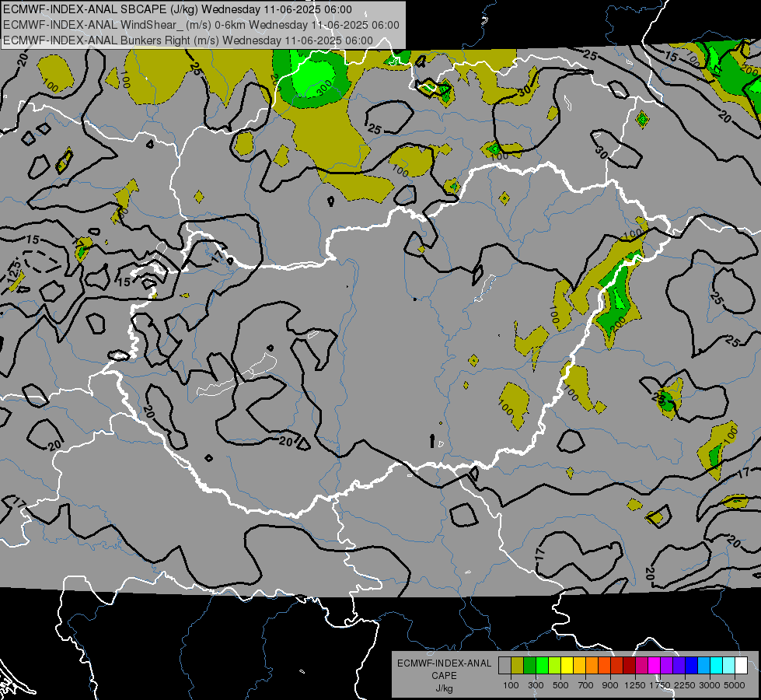
Task: Click the ECMWF-INDEX-ANAL label in the legend box
Action: point(444,663)
